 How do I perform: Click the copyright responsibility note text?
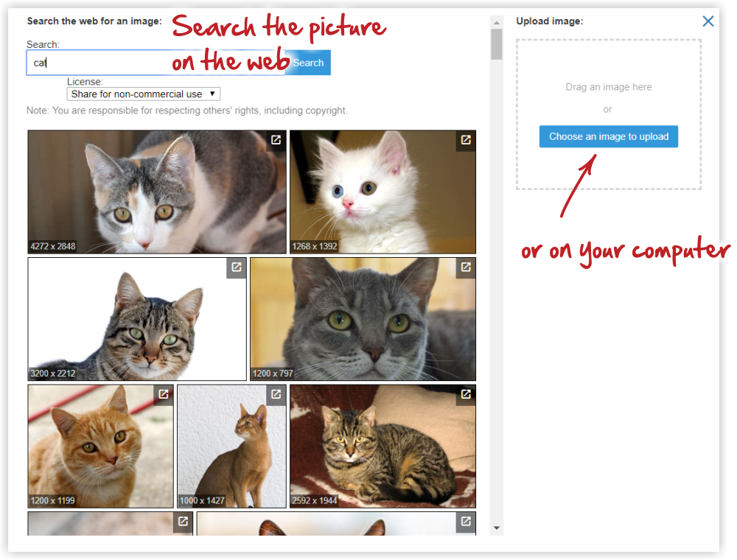click(x=187, y=111)
